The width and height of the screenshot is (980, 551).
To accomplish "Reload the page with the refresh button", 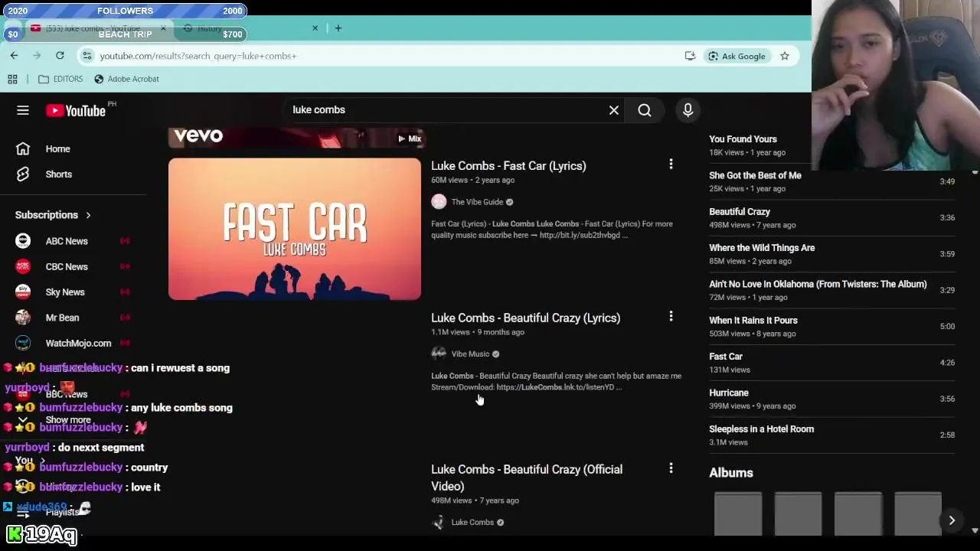I will [x=60, y=56].
